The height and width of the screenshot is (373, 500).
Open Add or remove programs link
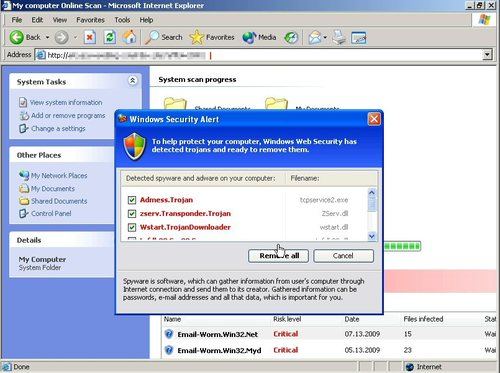(68, 116)
